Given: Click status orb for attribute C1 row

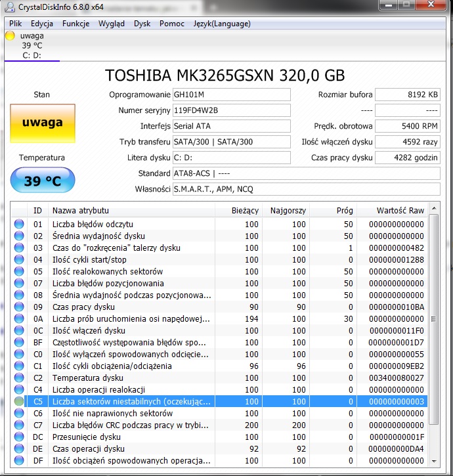Looking at the screenshot, I should [19, 366].
